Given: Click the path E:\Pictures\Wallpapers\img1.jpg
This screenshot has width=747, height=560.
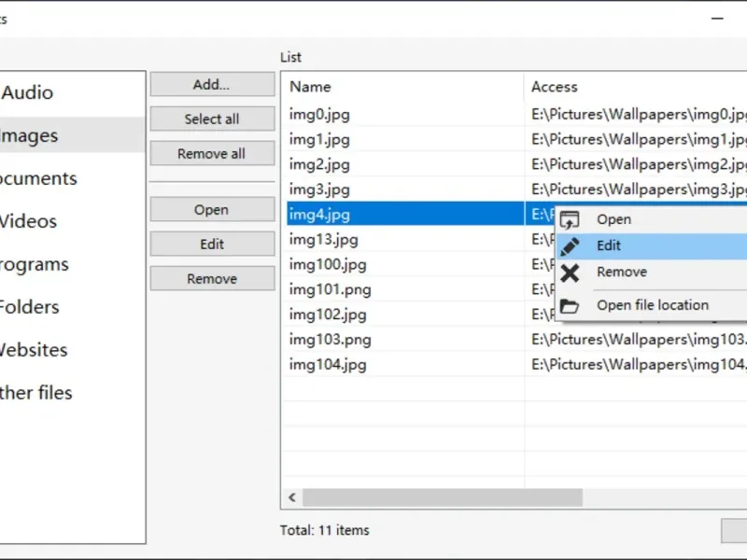Looking at the screenshot, I should click(639, 139).
